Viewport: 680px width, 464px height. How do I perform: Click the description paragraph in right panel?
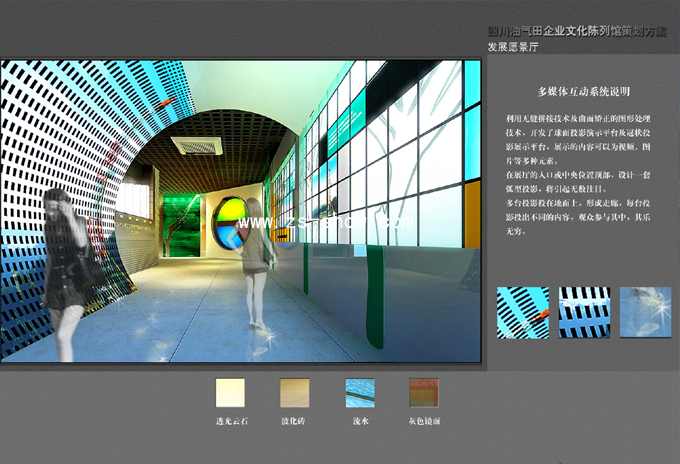pos(584,175)
